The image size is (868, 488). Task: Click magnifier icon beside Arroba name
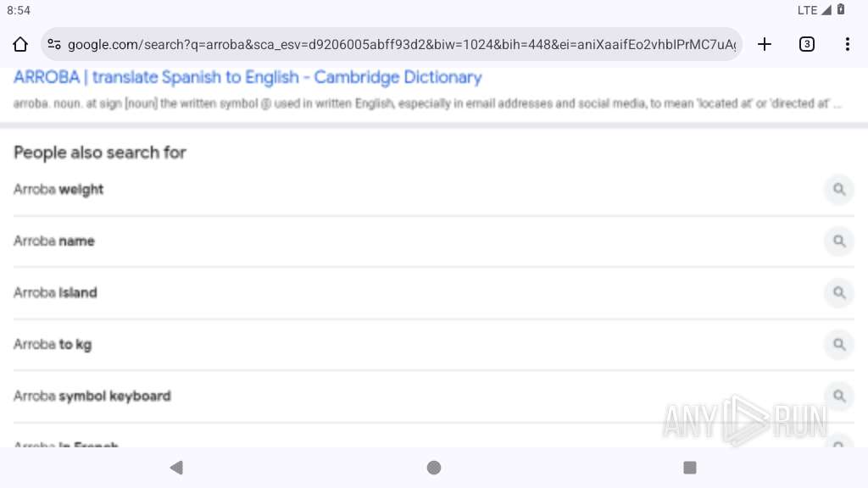pos(839,241)
